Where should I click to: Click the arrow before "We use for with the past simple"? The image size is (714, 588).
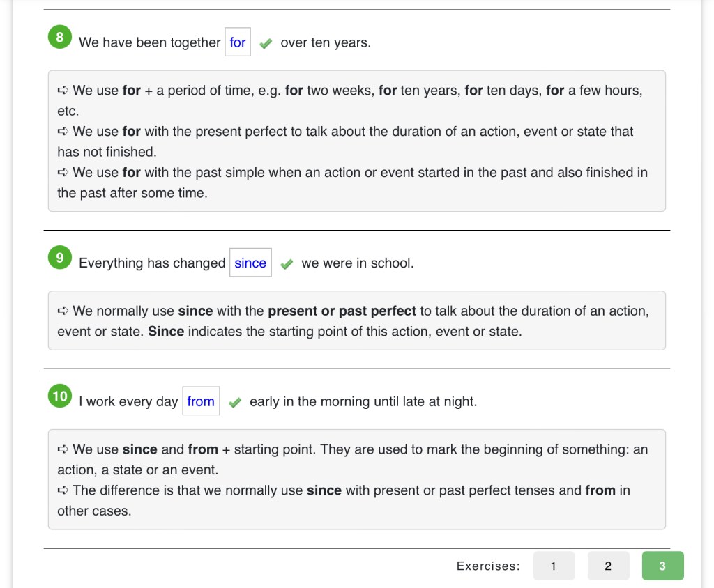(x=63, y=173)
